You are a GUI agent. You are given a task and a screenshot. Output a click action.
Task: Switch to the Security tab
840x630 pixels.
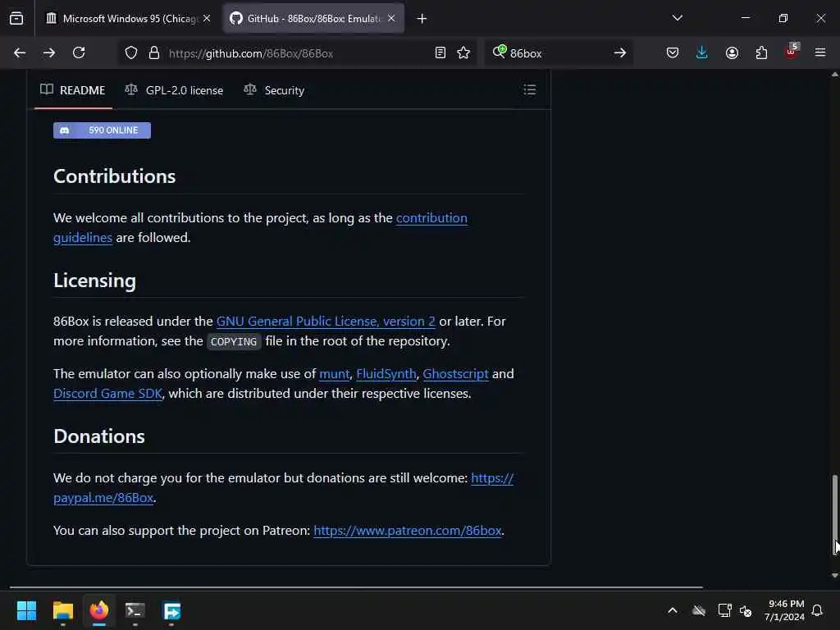[274, 90]
